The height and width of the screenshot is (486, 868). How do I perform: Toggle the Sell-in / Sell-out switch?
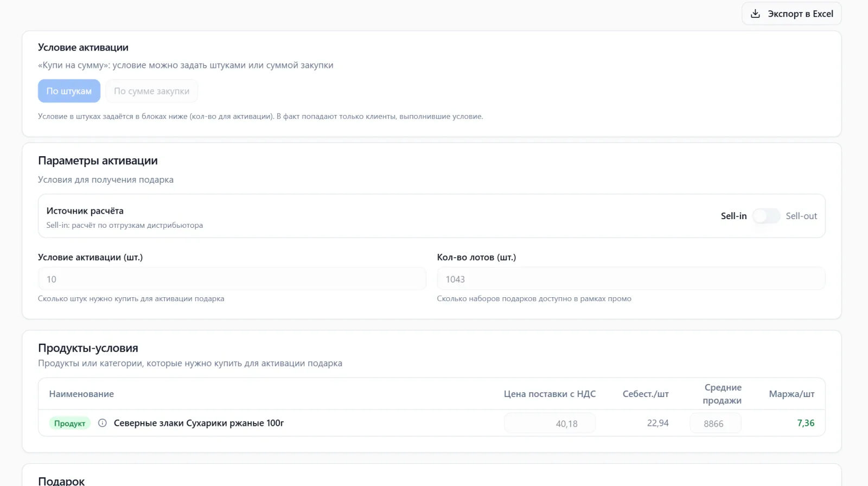[766, 216]
